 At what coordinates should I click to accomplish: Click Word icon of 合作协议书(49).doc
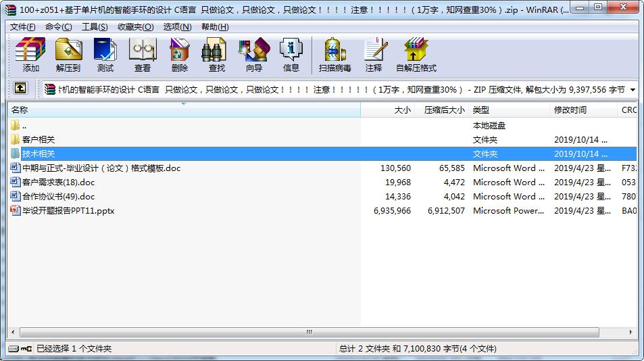point(15,196)
